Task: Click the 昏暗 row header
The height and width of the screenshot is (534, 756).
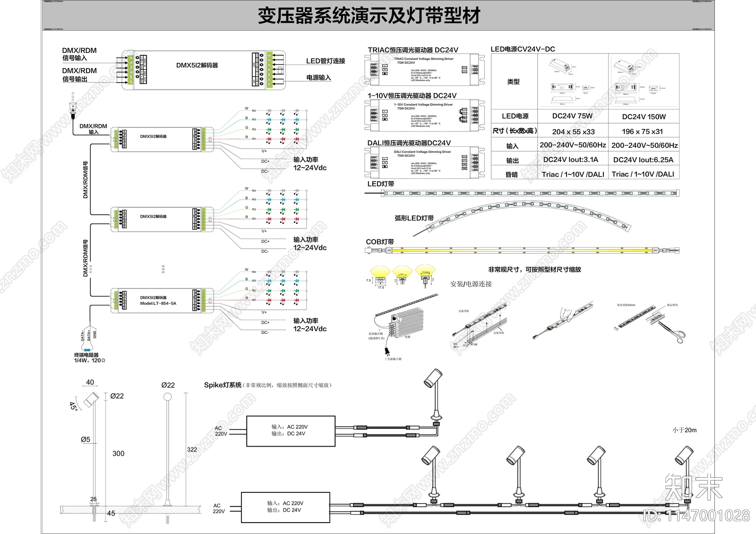Action: point(512,175)
